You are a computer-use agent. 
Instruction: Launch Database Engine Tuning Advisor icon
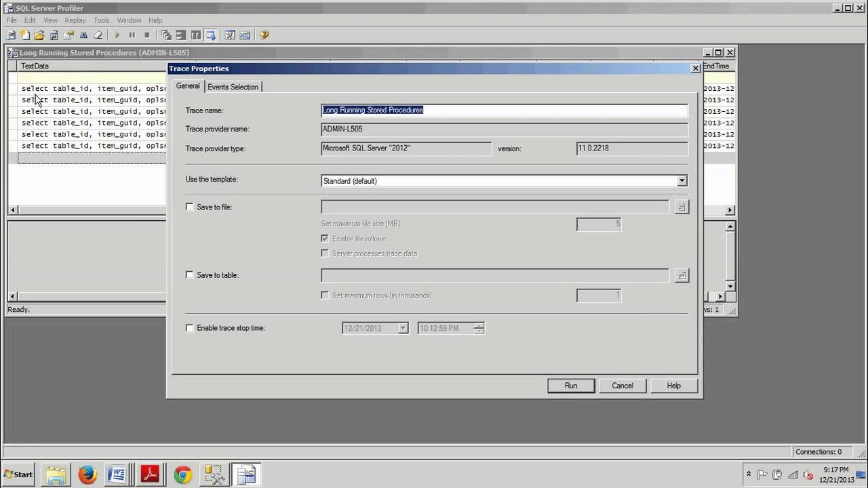coord(230,35)
